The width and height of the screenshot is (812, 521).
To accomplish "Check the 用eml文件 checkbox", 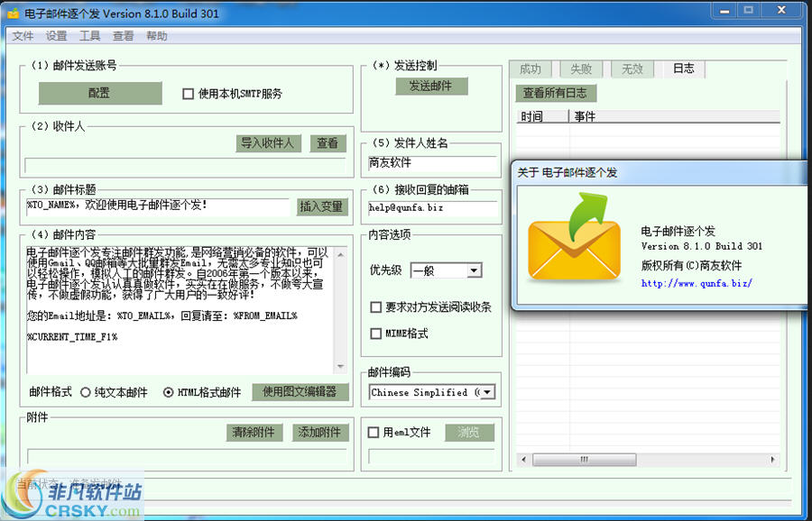I will coord(374,432).
